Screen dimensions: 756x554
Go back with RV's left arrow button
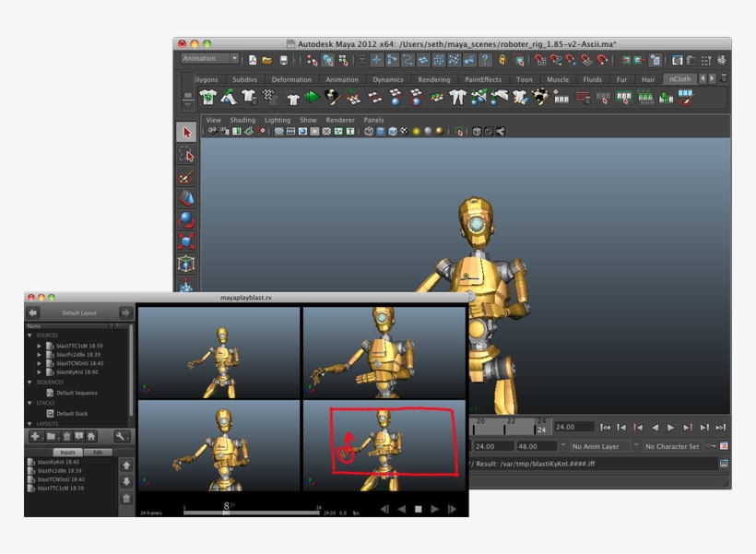pos(33,312)
